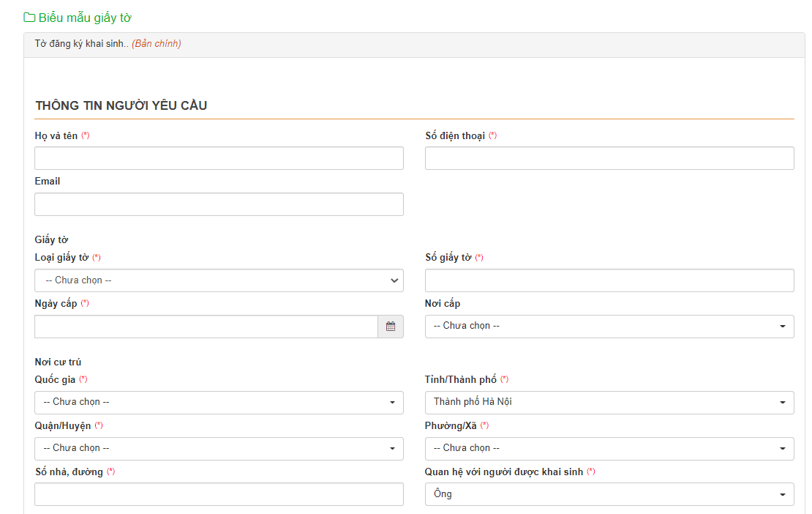Image resolution: width=812 pixels, height=514 pixels.
Task: Expand the Nơi cấp dropdown
Action: point(609,327)
